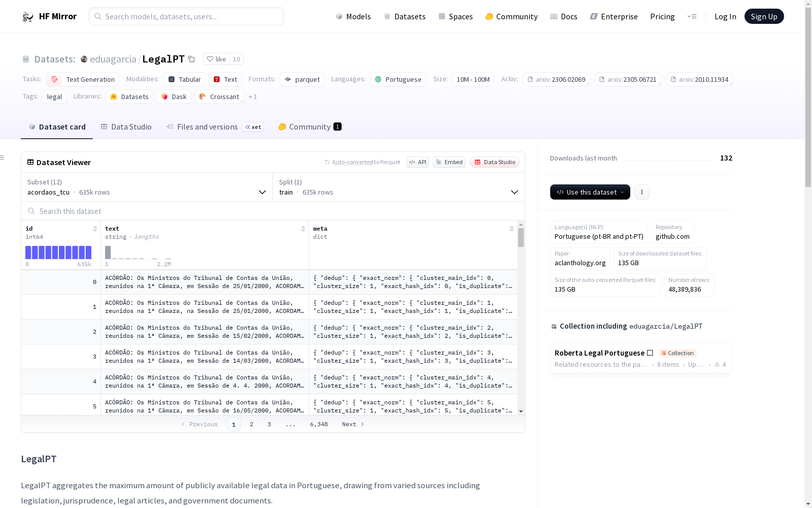Screen dimensions: 812x508
Task: Click the Dask library tag
Action: [174, 97]
